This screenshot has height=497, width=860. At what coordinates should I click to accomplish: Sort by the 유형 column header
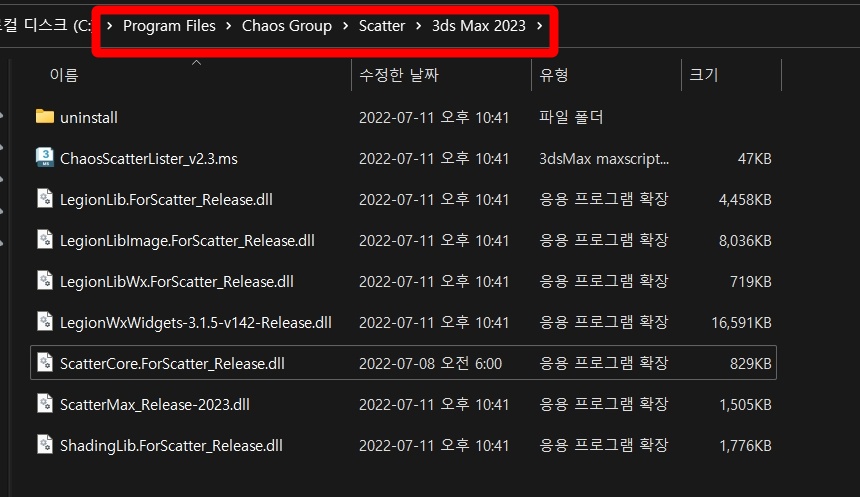pyautogui.click(x=554, y=75)
